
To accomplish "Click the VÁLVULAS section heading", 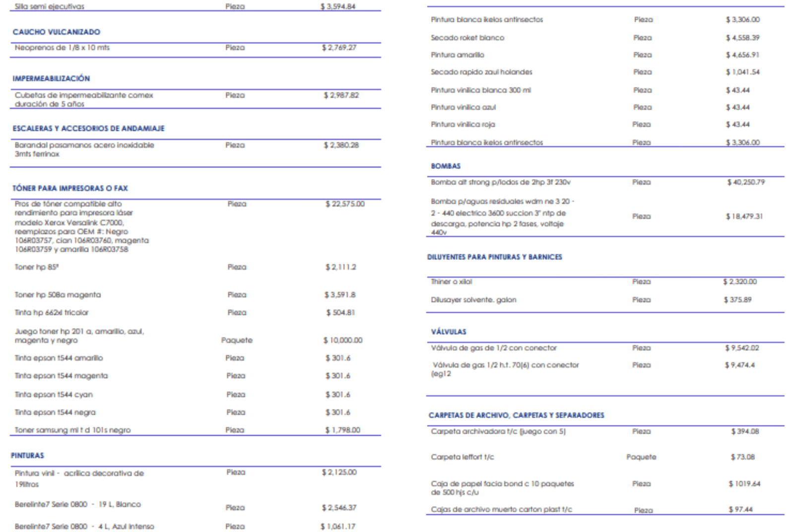I will coord(448,332).
